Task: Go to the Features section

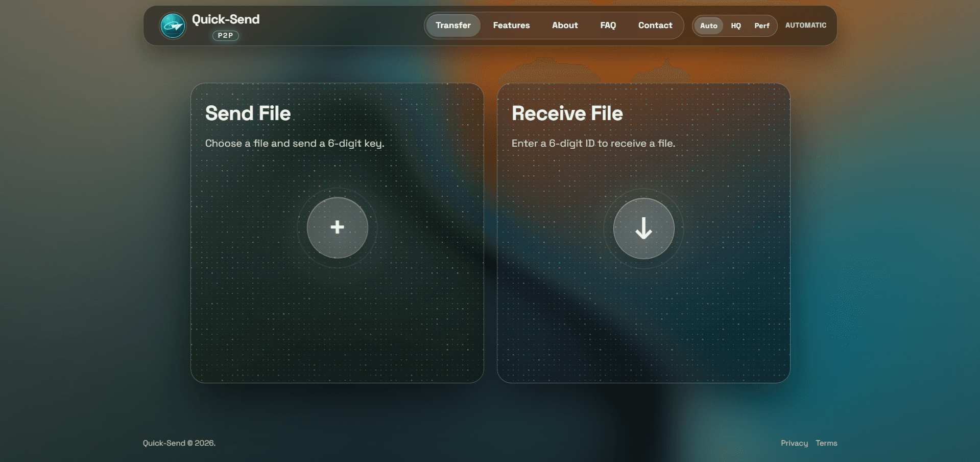Action: [x=511, y=26]
